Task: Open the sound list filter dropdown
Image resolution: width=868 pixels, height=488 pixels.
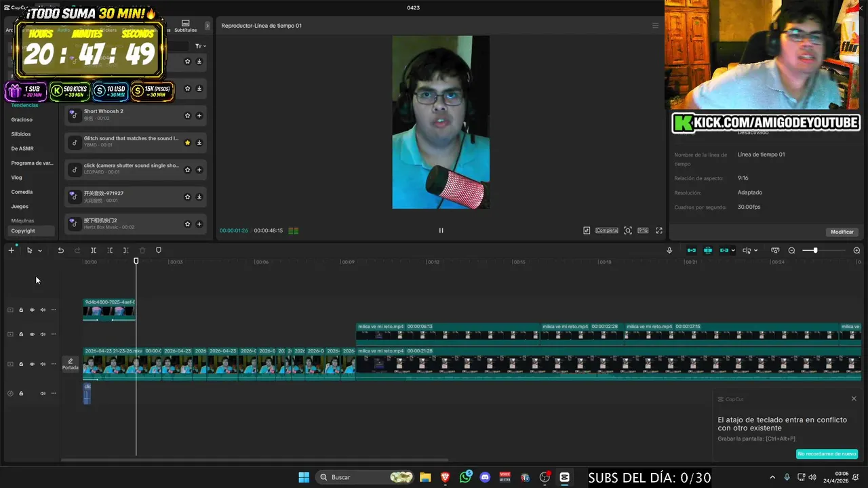Action: coord(200,46)
